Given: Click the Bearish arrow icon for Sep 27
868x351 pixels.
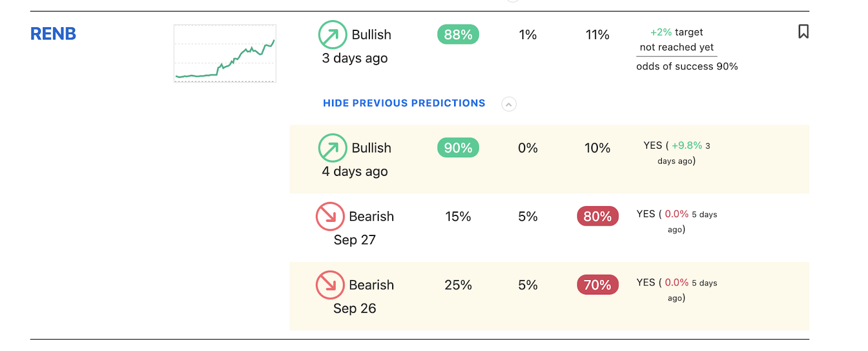Looking at the screenshot, I should pos(330,216).
